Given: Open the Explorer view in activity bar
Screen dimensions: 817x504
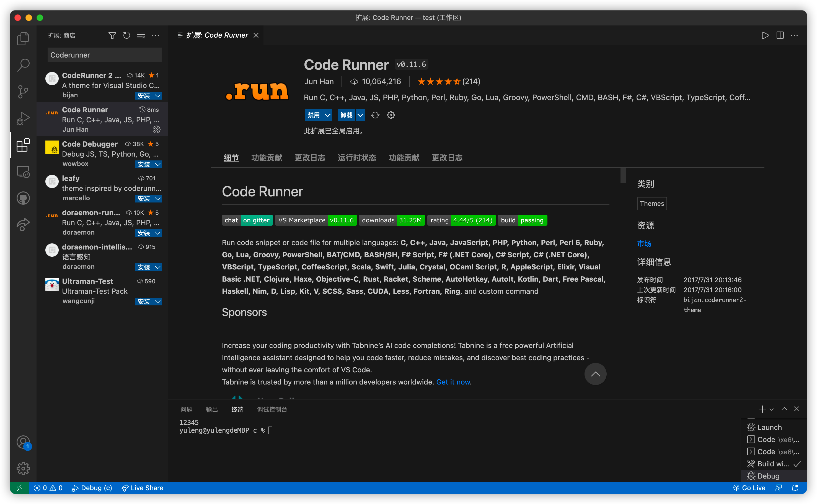Looking at the screenshot, I should pos(23,39).
